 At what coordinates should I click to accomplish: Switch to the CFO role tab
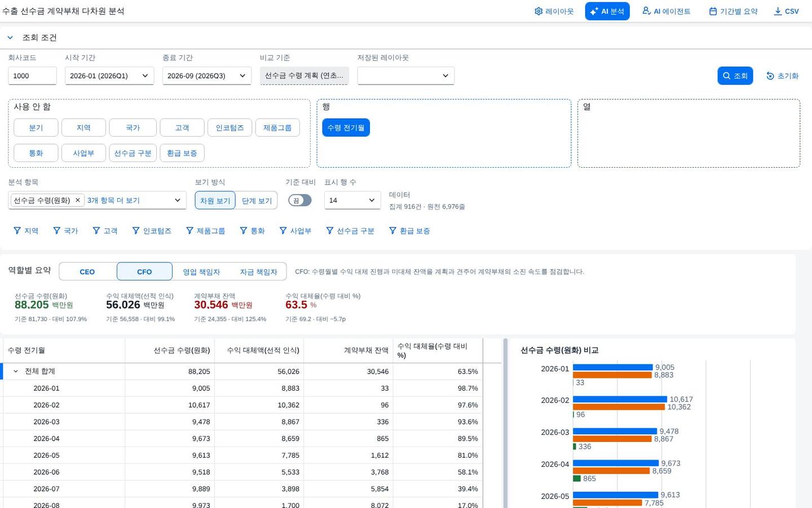point(144,271)
